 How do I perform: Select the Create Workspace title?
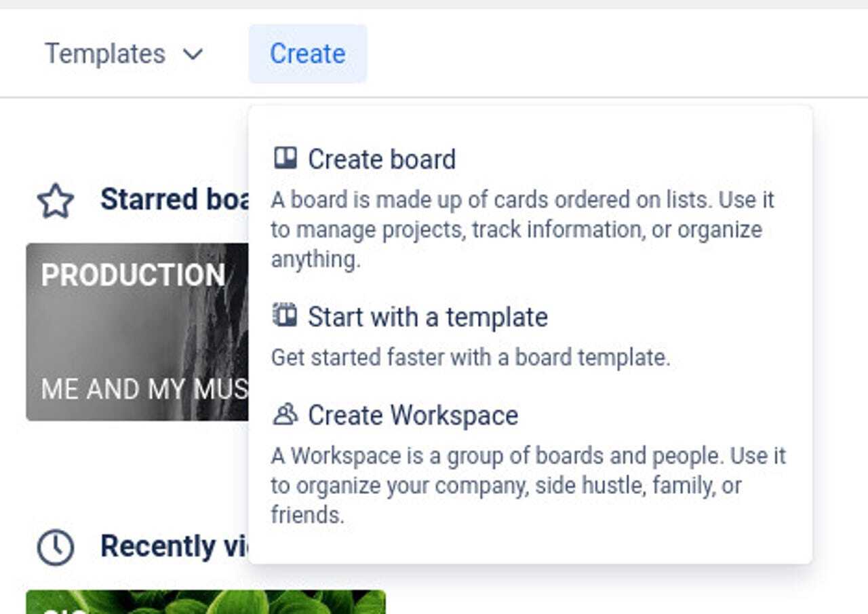(413, 415)
